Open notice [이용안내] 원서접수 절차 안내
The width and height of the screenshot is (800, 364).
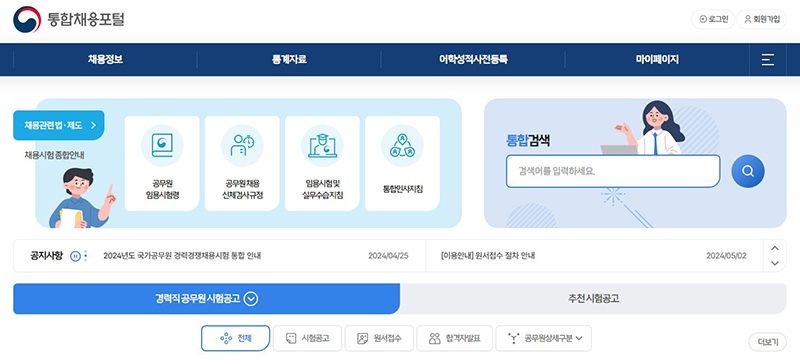tap(488, 256)
